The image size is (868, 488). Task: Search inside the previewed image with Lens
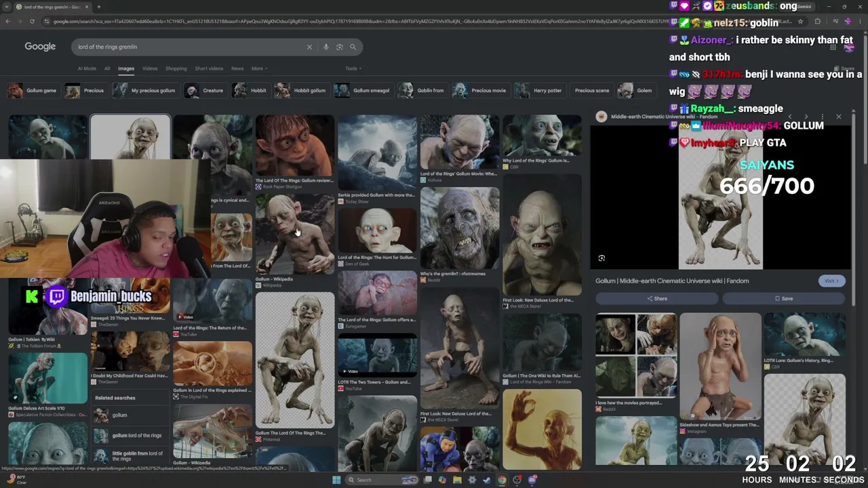[601, 258]
